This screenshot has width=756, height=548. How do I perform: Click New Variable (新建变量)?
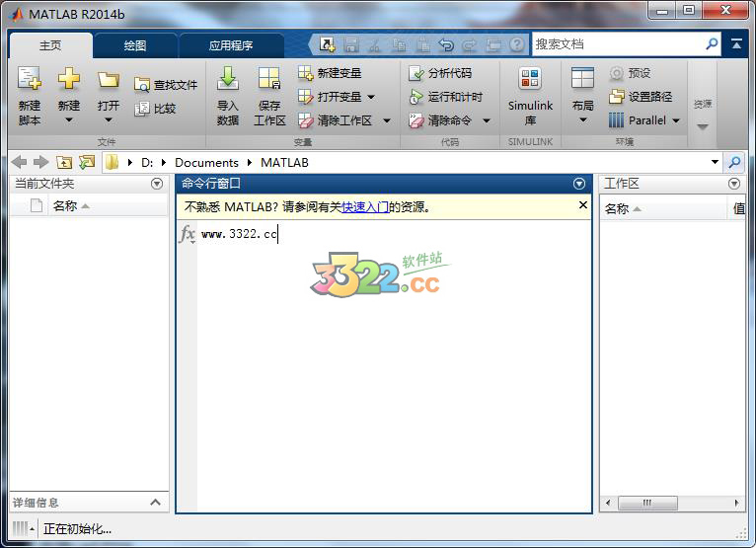pos(330,73)
